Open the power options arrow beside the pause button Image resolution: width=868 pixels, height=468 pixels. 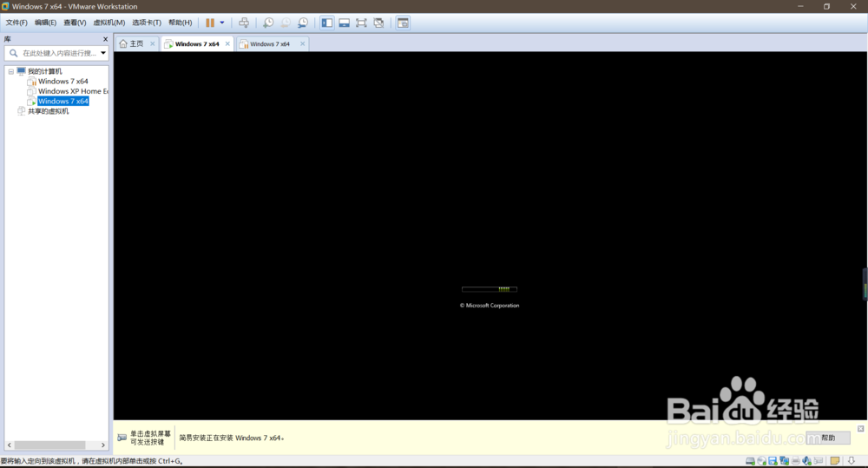pyautogui.click(x=222, y=23)
